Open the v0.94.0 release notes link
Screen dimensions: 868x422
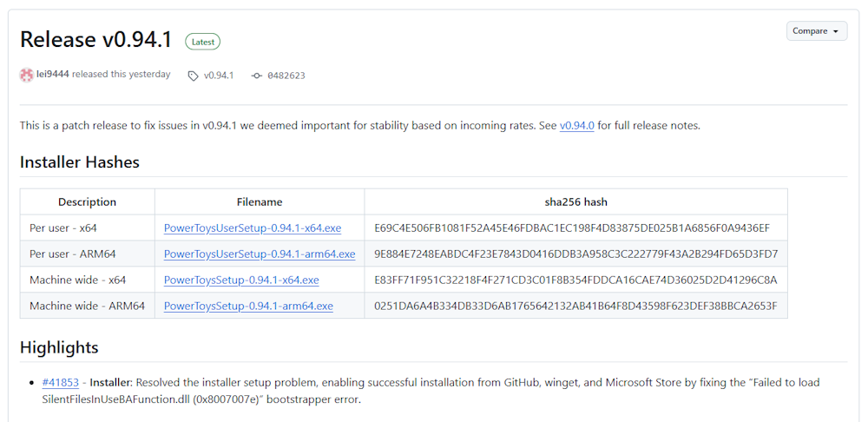(x=577, y=125)
